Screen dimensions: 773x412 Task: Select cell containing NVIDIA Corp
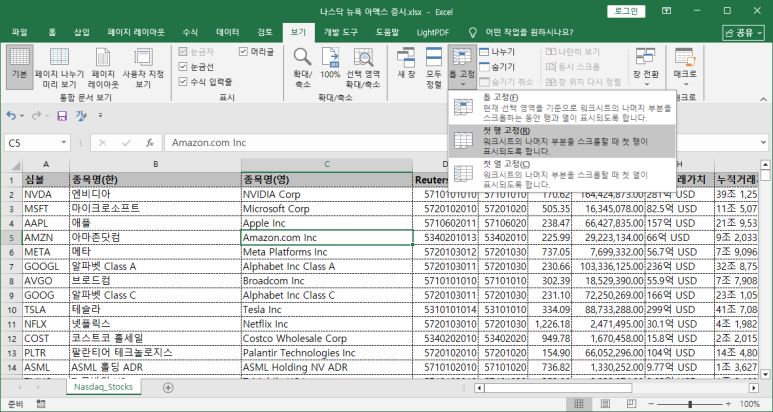pyautogui.click(x=326, y=194)
